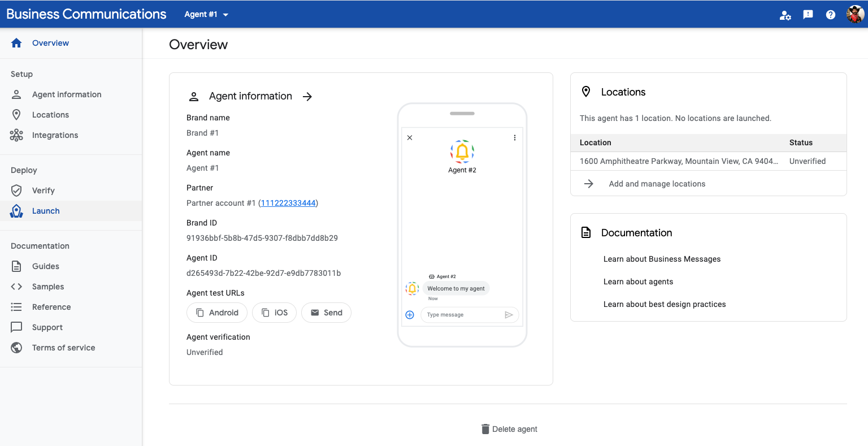Open Launch in the sidebar
Image resolution: width=868 pixels, height=446 pixels.
(46, 211)
